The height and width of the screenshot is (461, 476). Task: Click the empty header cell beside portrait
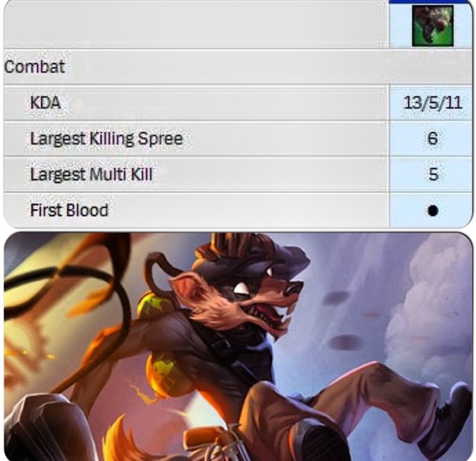tap(196, 26)
